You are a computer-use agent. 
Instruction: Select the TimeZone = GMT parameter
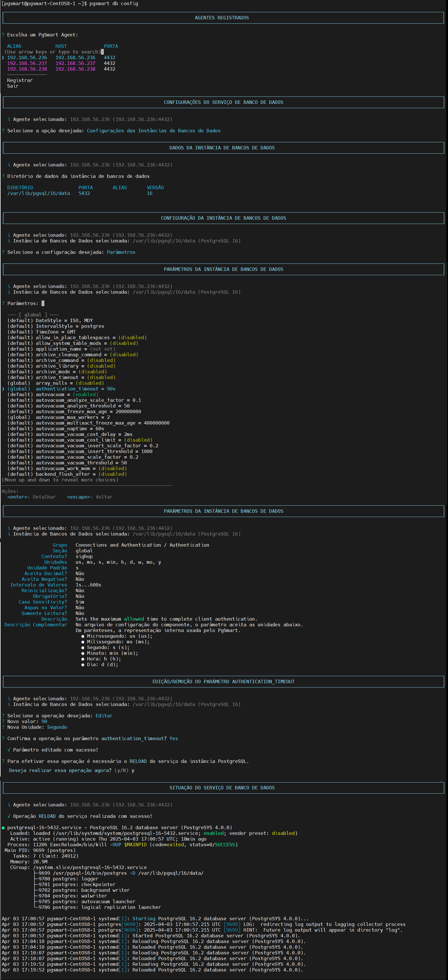(41, 332)
